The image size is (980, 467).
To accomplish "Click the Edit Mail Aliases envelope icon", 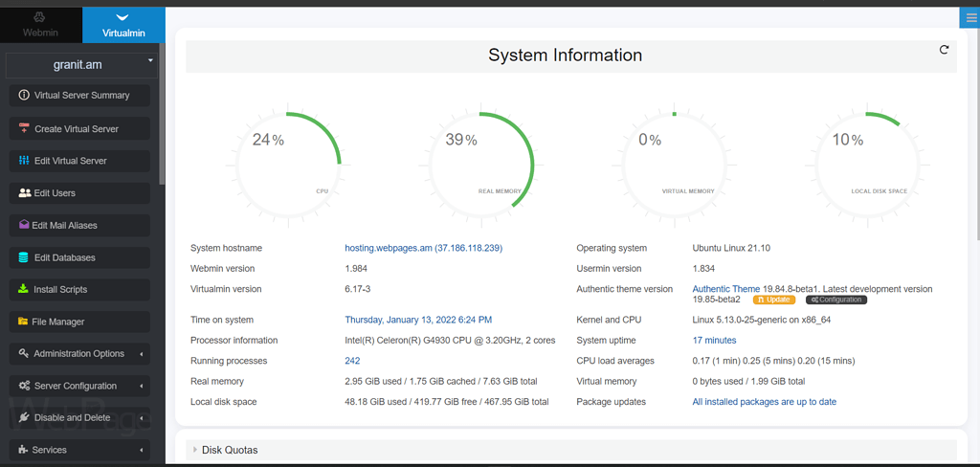I will pos(24,225).
